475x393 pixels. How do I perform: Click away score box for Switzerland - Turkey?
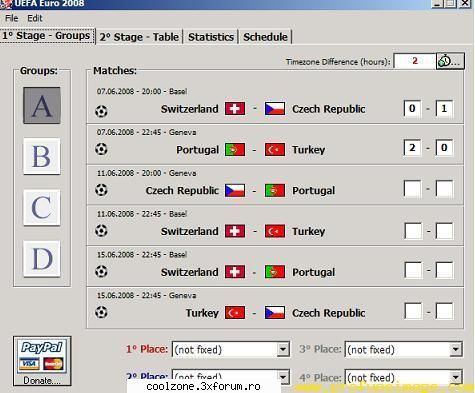tap(444, 231)
